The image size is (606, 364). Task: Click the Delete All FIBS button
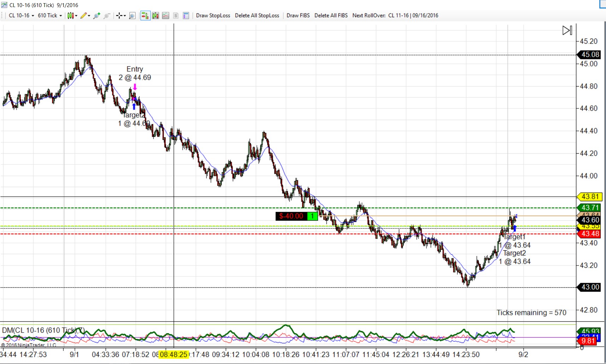pos(331,16)
